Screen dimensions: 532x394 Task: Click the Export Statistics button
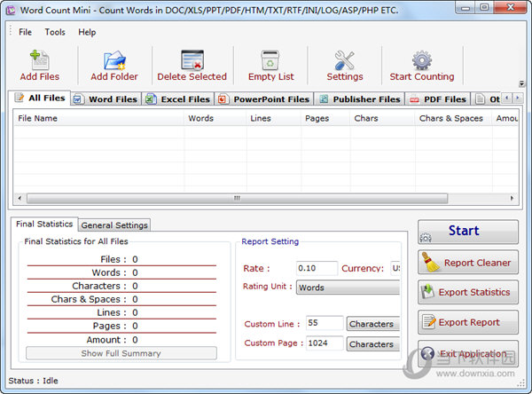pyautogui.click(x=468, y=292)
